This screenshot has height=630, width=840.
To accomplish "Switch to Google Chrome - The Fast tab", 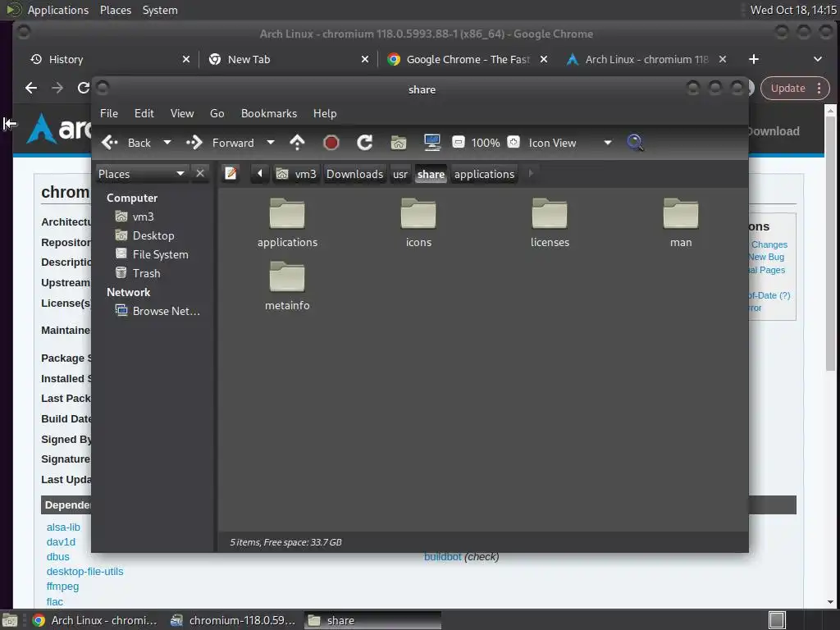I will click(x=468, y=59).
